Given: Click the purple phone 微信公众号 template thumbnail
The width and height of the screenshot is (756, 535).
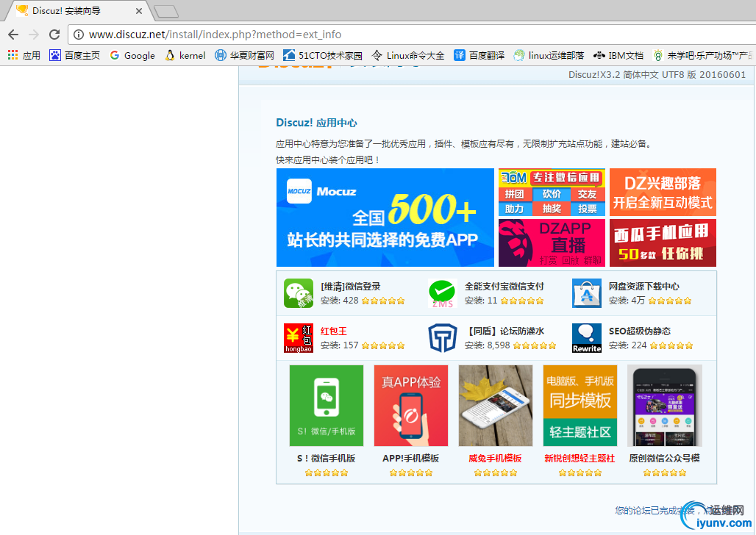Looking at the screenshot, I should click(x=664, y=406).
